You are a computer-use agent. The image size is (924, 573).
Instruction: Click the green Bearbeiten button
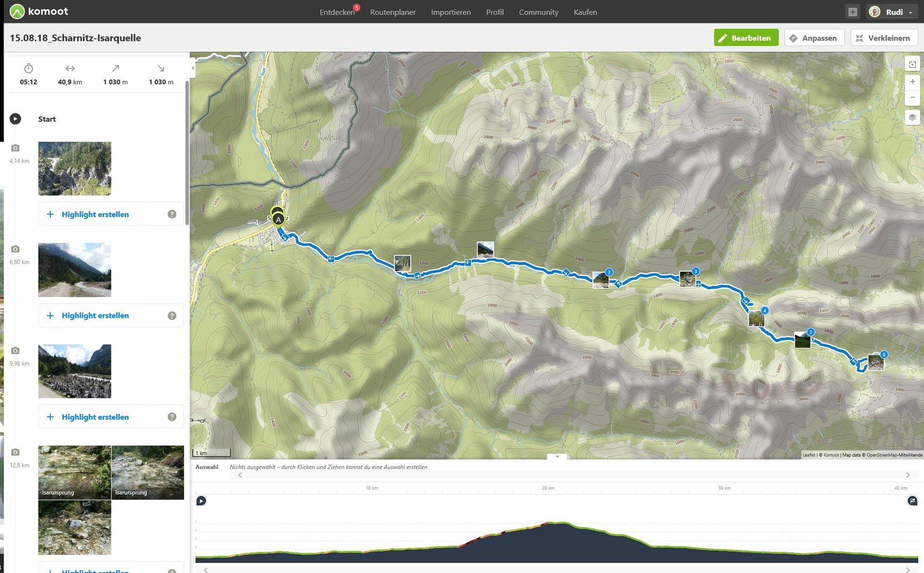click(x=746, y=38)
